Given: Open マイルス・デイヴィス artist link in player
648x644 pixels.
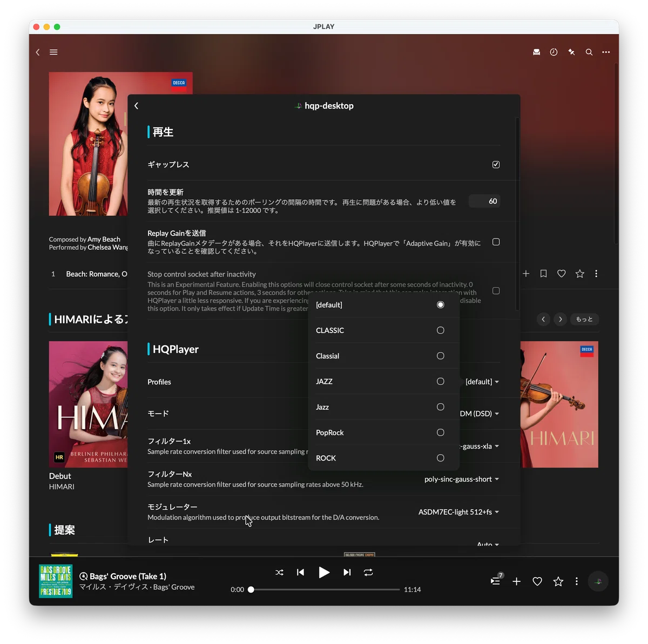Looking at the screenshot, I should click(x=114, y=587).
